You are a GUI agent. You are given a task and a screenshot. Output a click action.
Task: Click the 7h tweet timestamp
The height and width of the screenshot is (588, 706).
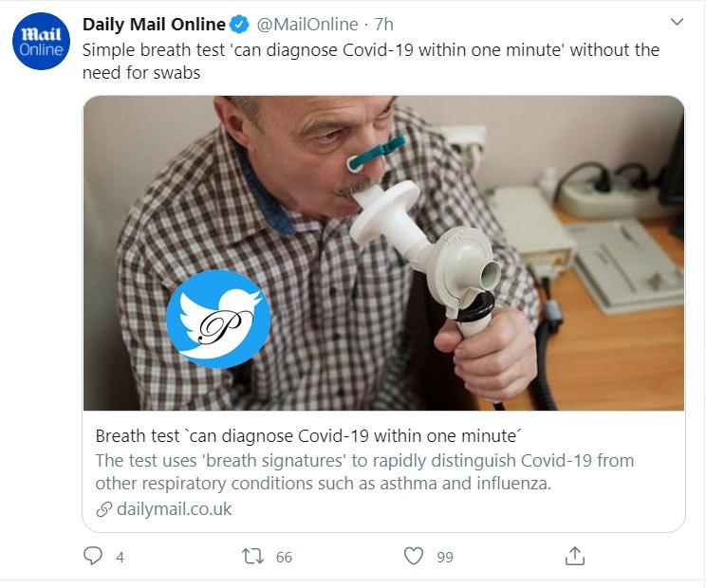point(384,24)
